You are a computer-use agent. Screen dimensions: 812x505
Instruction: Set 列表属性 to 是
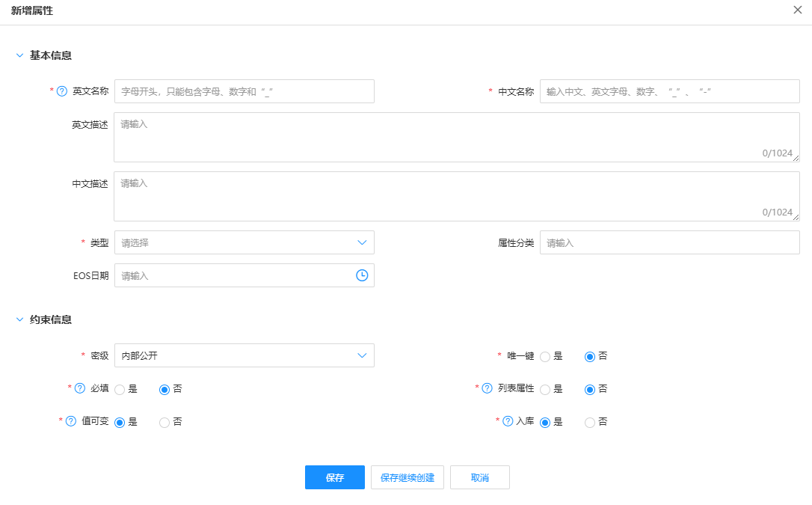[545, 390]
